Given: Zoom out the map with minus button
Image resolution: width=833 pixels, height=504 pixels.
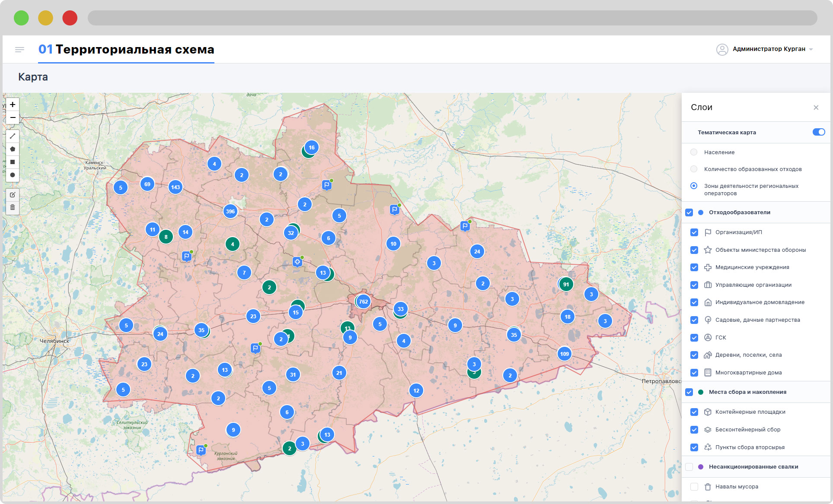Looking at the screenshot, I should 13,117.
